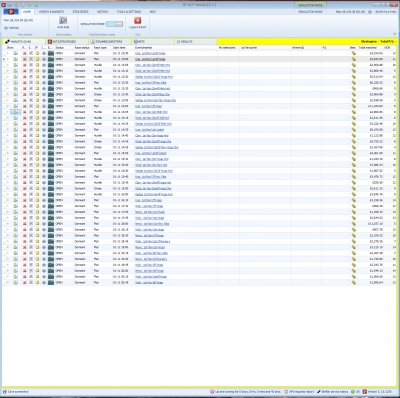Open the event/market link in the first row
The height and width of the screenshot is (398, 400).
pos(150,53)
